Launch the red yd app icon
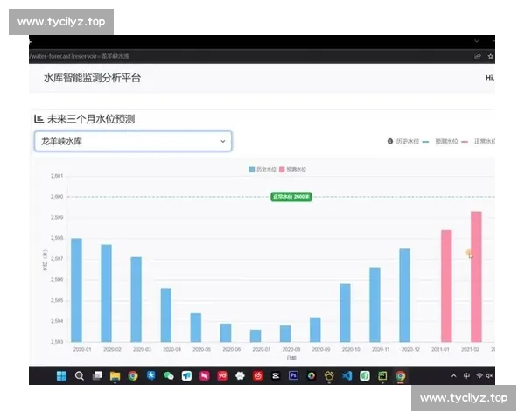The height and width of the screenshot is (420, 525). click(x=222, y=375)
